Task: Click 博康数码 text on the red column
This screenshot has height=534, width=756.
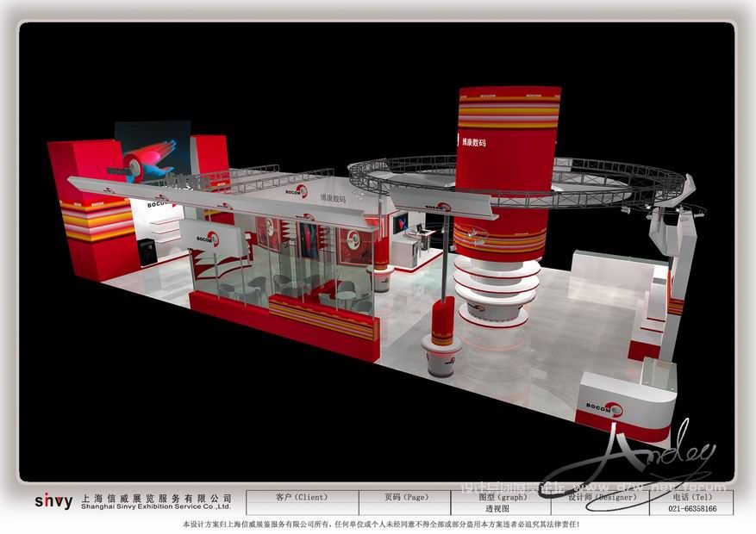Action: (473, 142)
